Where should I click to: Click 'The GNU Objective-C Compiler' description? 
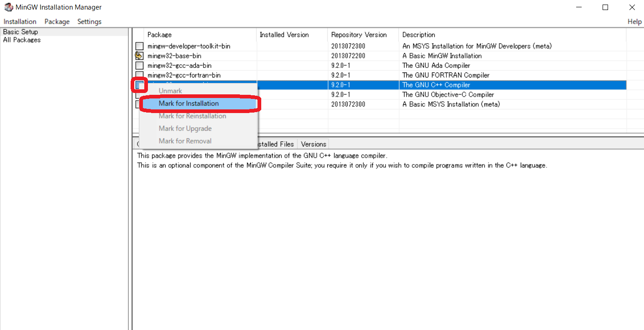pyautogui.click(x=448, y=94)
